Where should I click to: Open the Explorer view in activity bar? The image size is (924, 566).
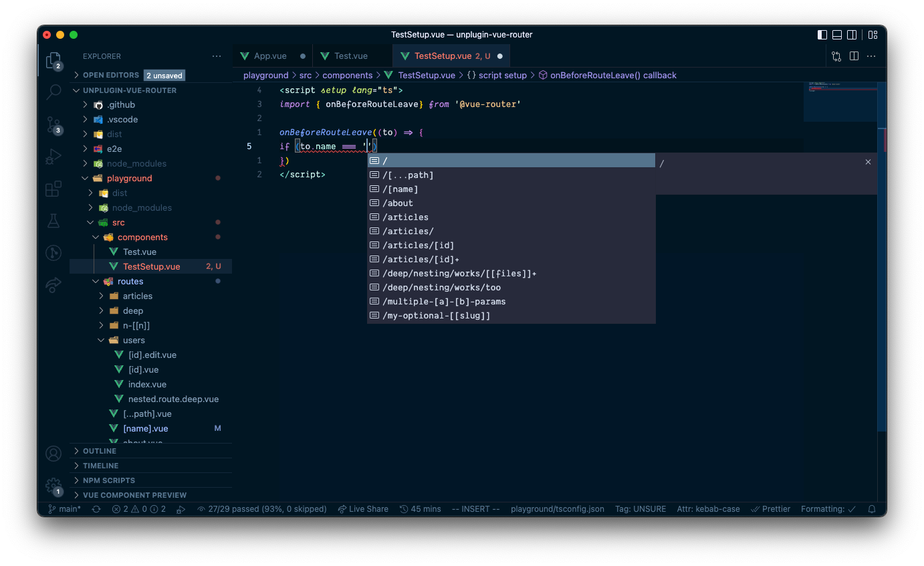point(53,61)
